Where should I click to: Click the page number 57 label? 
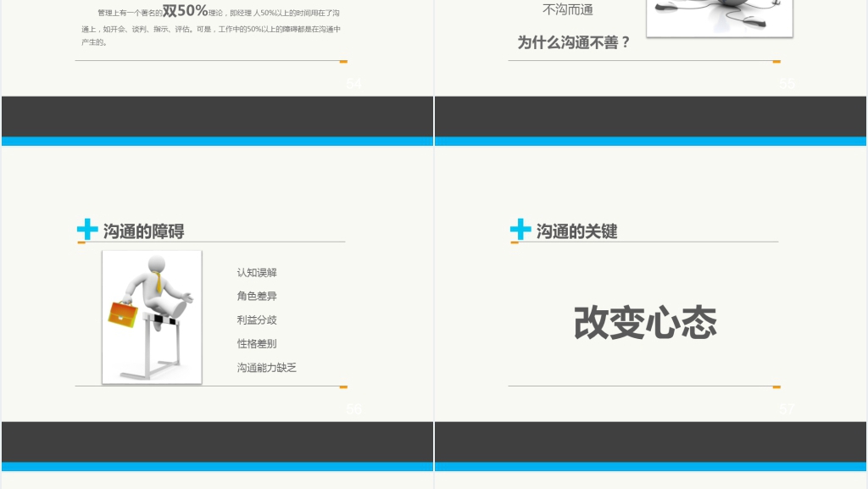[x=787, y=408]
